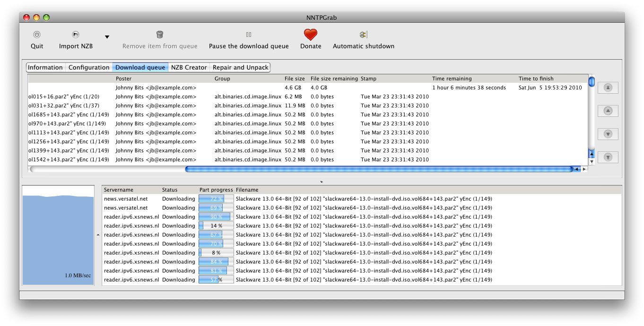Toggle the Automatic shutdown option
The width and height of the screenshot is (644, 326).
click(363, 35)
